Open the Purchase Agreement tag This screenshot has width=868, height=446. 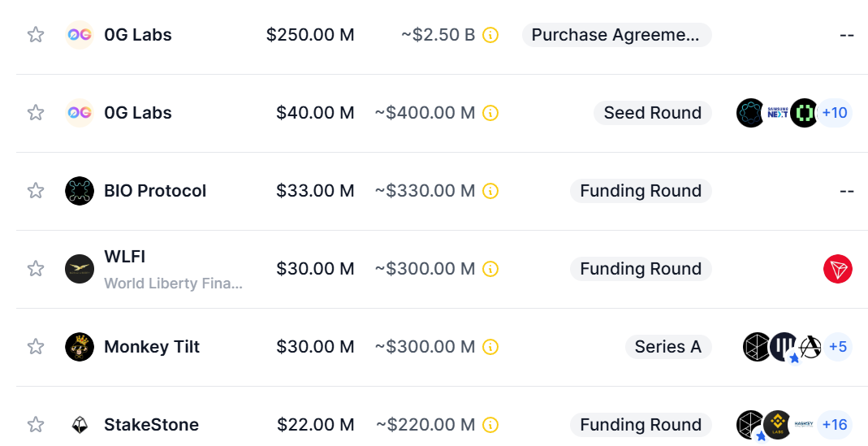pyautogui.click(x=615, y=35)
